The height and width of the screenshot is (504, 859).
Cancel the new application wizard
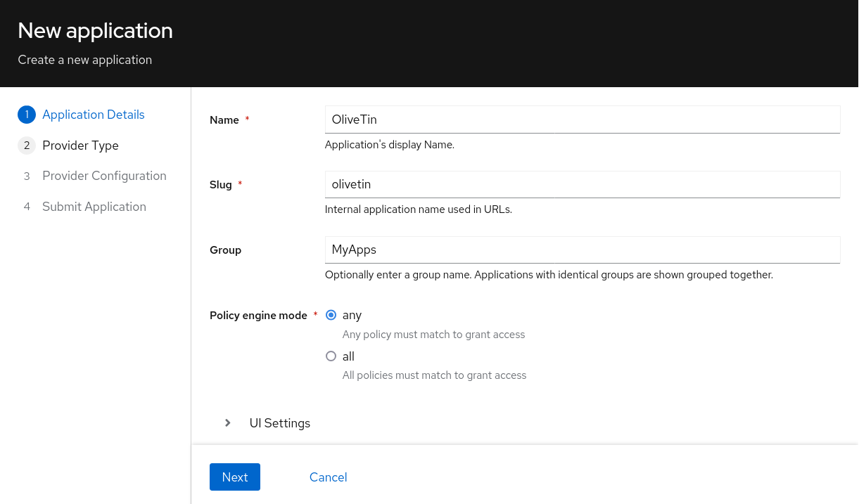[328, 477]
